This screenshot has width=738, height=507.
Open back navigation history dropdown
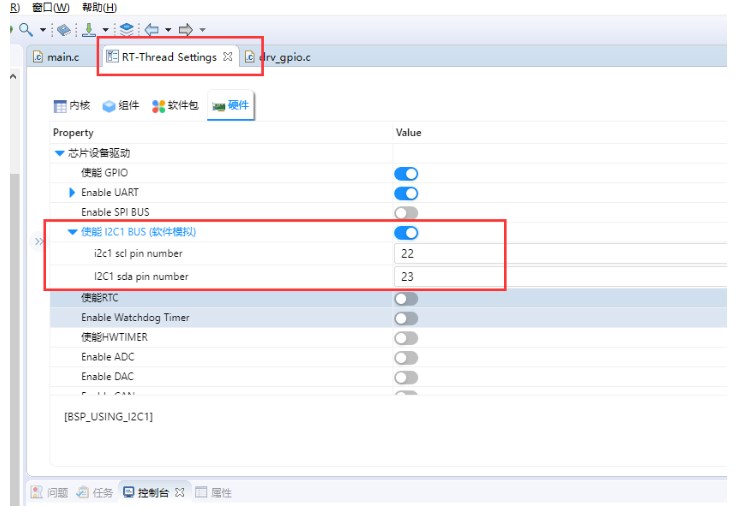coord(168,30)
